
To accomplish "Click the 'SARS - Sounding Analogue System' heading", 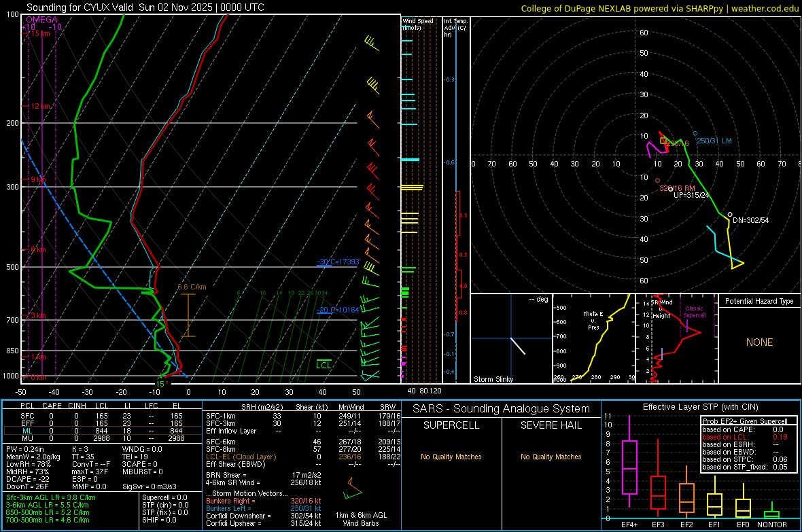I will [x=502, y=409].
